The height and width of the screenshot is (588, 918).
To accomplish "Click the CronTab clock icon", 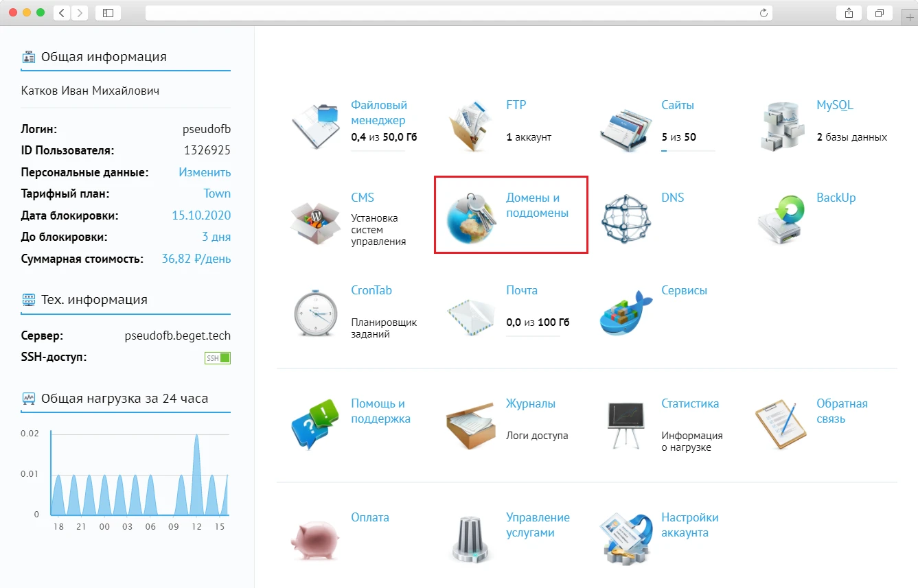I will point(315,313).
